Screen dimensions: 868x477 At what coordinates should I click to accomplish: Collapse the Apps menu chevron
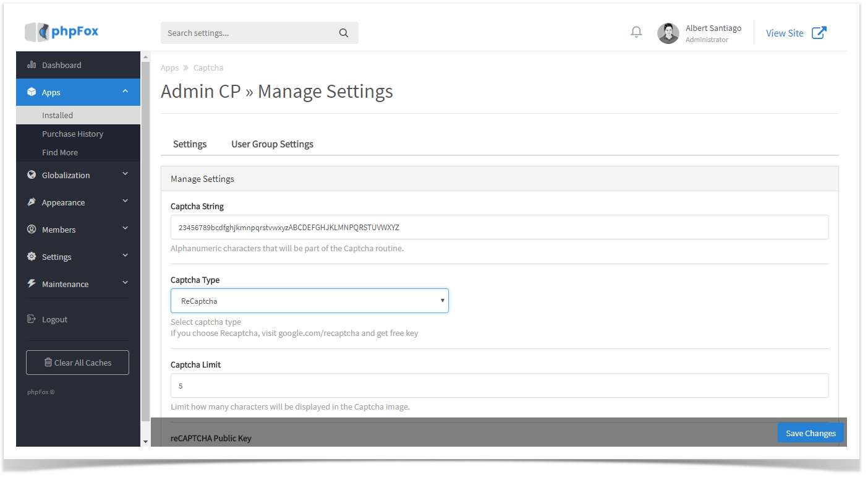[x=126, y=92]
